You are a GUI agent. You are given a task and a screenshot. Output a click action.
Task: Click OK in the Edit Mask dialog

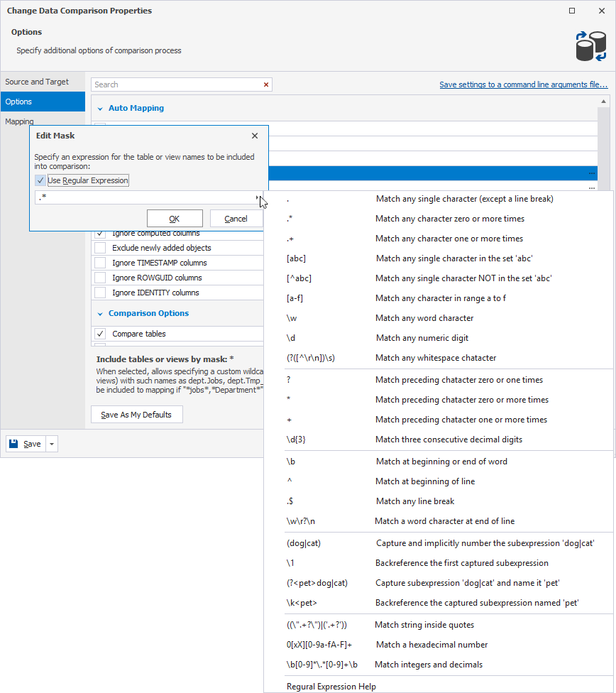coord(174,218)
